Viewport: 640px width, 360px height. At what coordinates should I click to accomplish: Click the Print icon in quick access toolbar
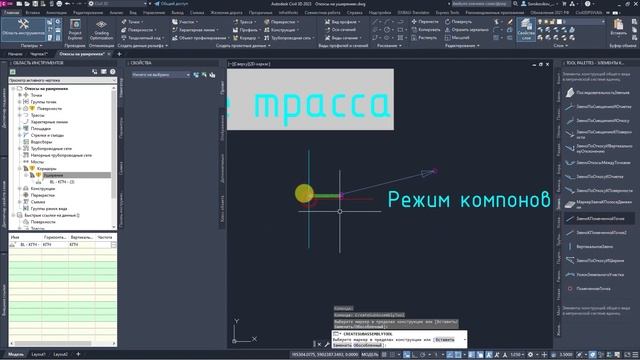[x=59, y=4]
